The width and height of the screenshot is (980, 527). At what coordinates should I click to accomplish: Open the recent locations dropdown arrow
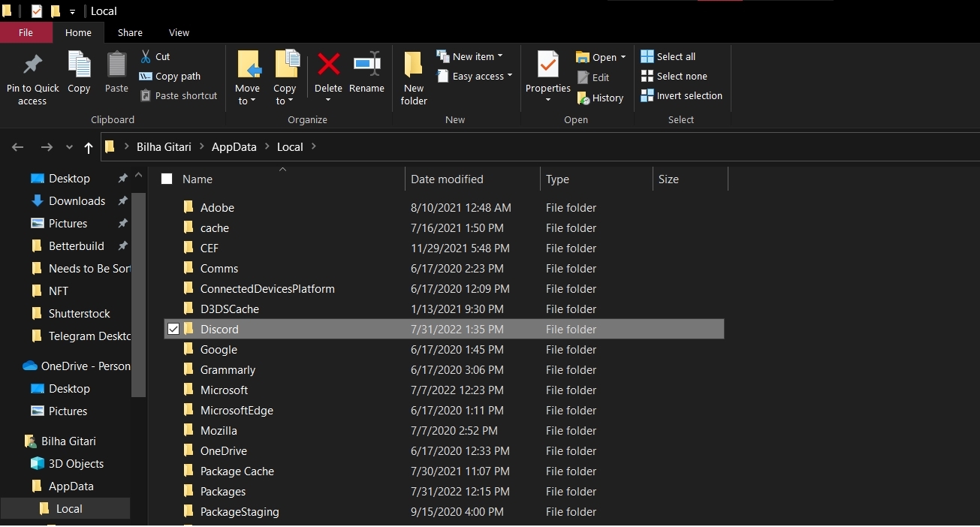(69, 147)
